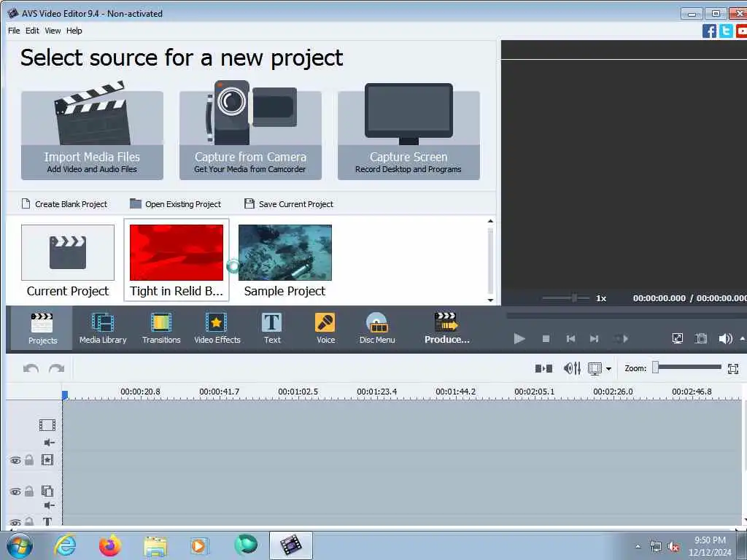Screen dimensions: 747x560
Task: Toggle visibility of the video effects track
Action: tap(15, 461)
